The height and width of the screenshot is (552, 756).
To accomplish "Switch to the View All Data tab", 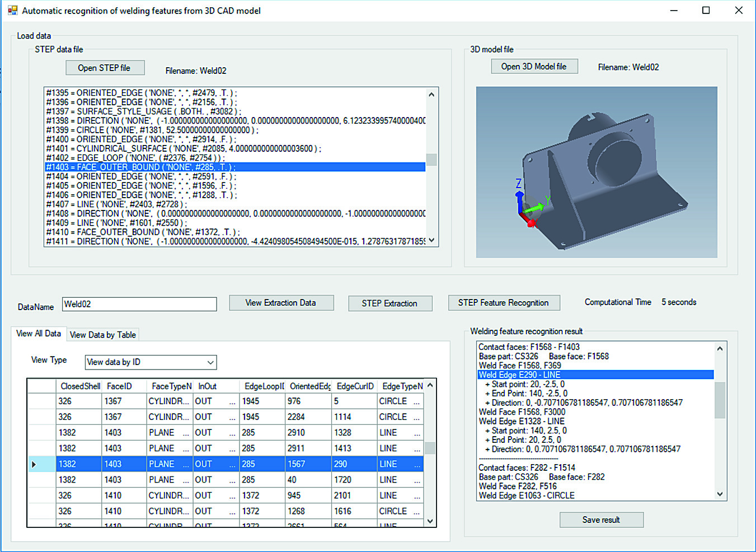I will (x=39, y=334).
